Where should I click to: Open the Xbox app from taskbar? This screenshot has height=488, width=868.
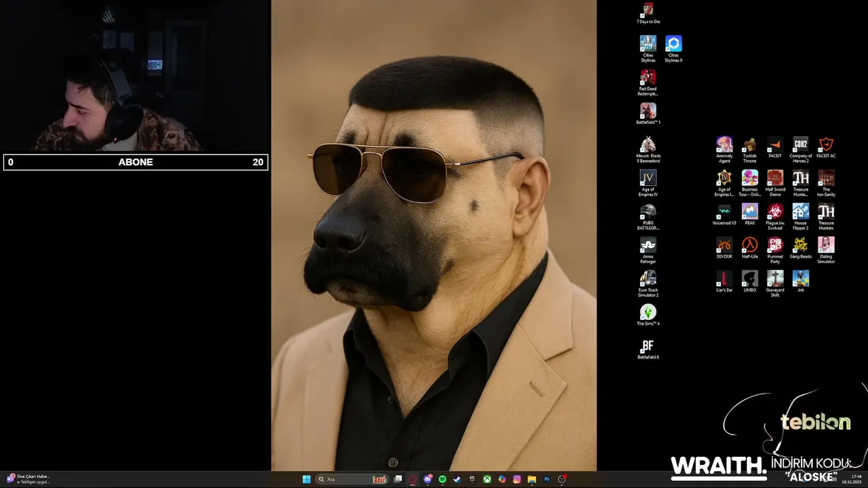coord(487,479)
